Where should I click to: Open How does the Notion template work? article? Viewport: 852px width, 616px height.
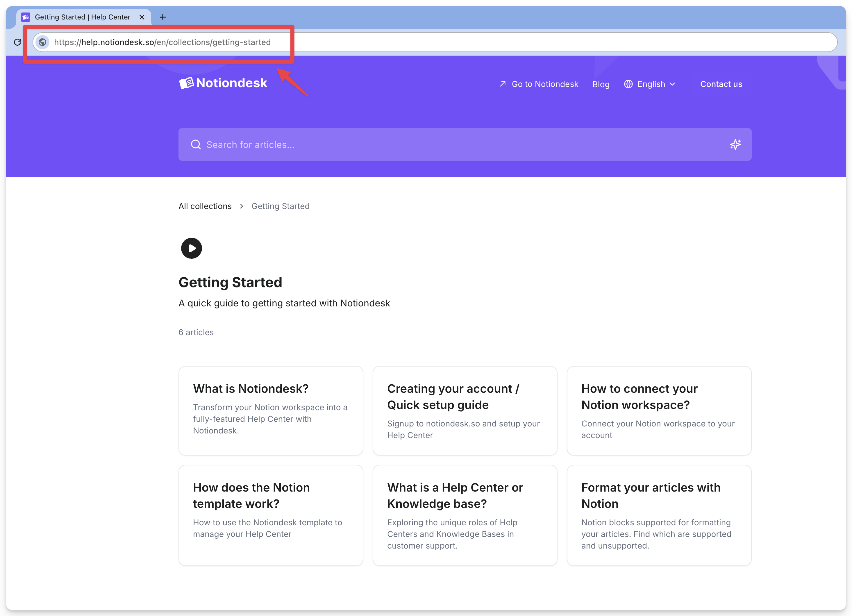pyautogui.click(x=271, y=515)
